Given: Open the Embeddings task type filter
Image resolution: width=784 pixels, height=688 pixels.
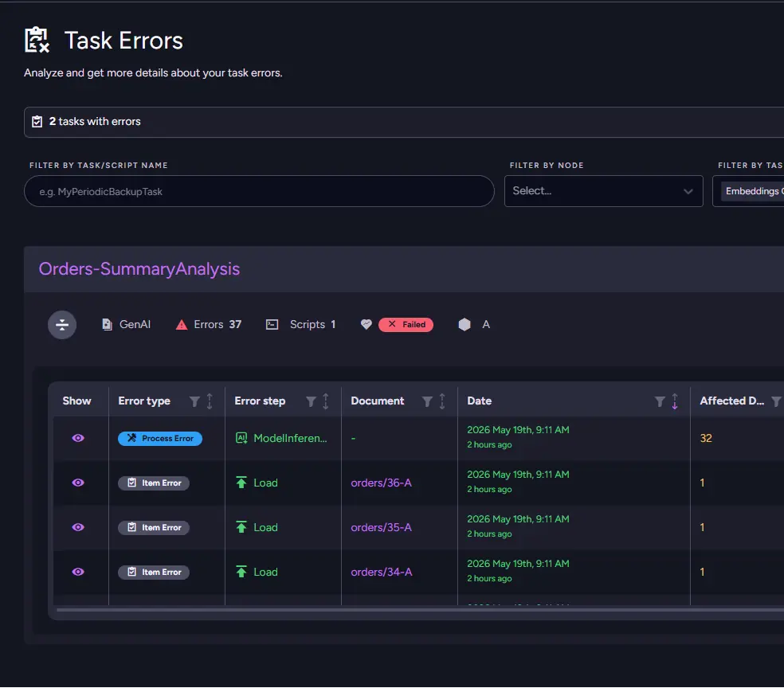Looking at the screenshot, I should click(x=750, y=191).
